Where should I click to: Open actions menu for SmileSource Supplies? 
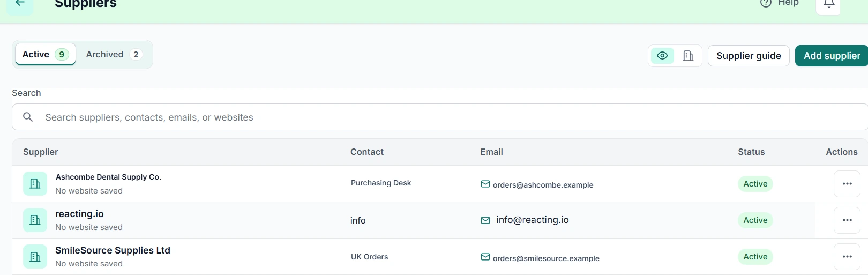[847, 257]
